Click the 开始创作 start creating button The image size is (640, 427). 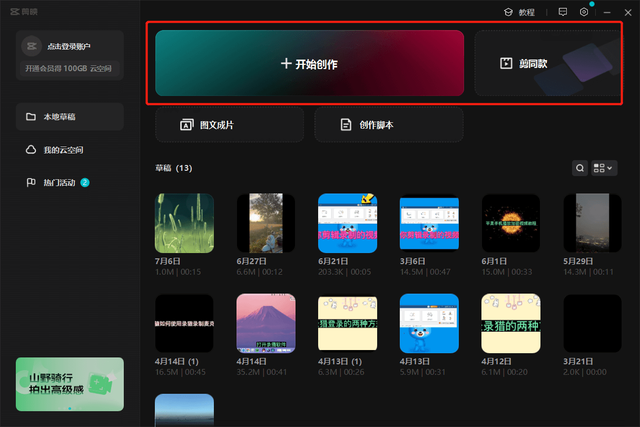pyautogui.click(x=309, y=63)
